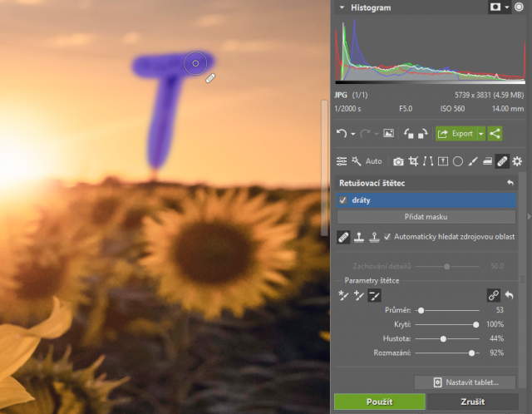Viewport: 532px width, 414px height.
Task: Open histogram mode dropdown arrow
Action: 506,7
